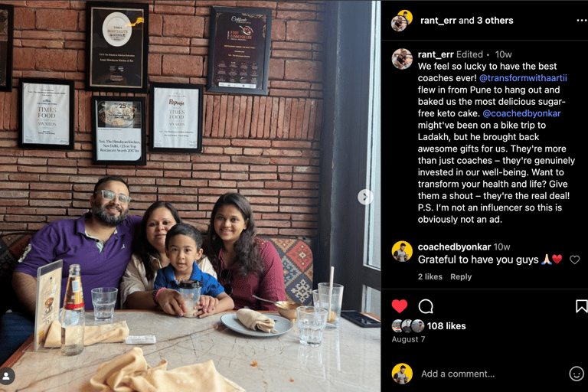Unlike the post with red heart icon

tap(400, 306)
